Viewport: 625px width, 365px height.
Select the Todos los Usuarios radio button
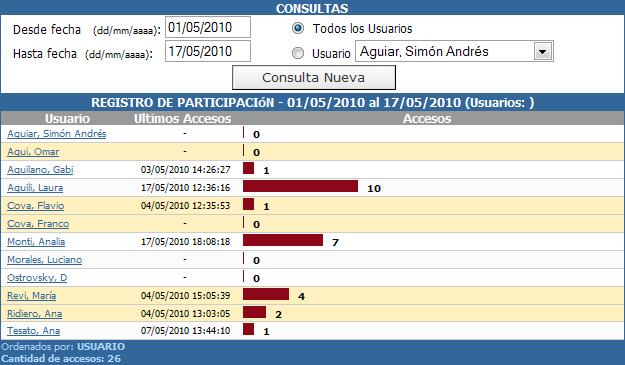coord(298,28)
